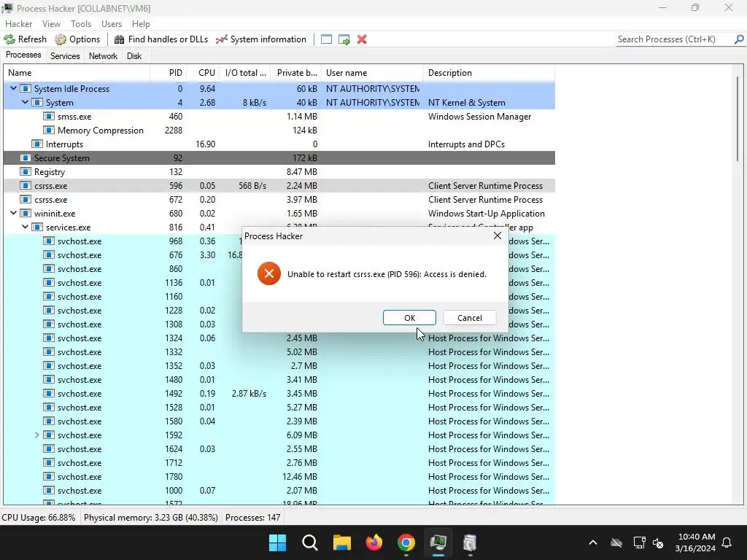Launch Chrome from taskbar
Screen dimensions: 747x560
coord(406,542)
